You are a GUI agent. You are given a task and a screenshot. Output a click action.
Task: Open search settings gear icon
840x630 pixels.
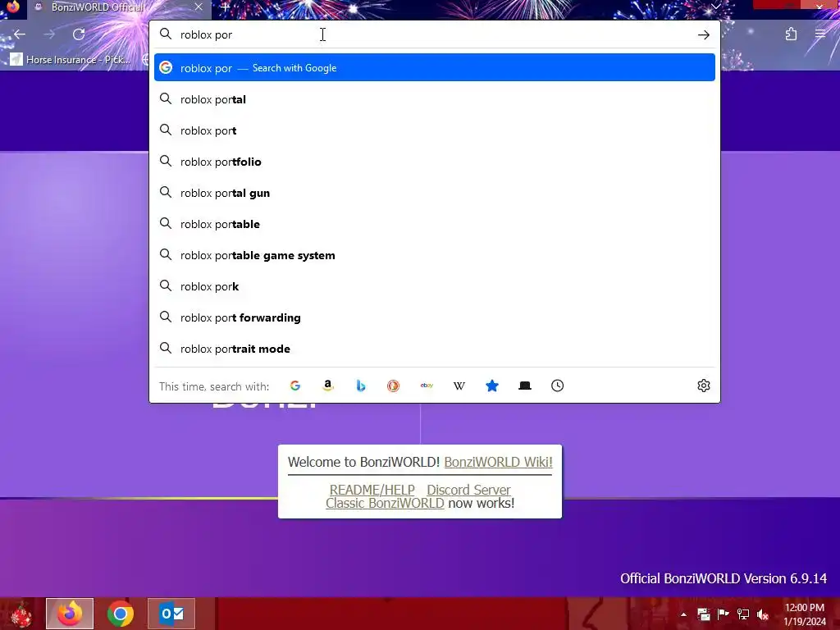click(703, 386)
